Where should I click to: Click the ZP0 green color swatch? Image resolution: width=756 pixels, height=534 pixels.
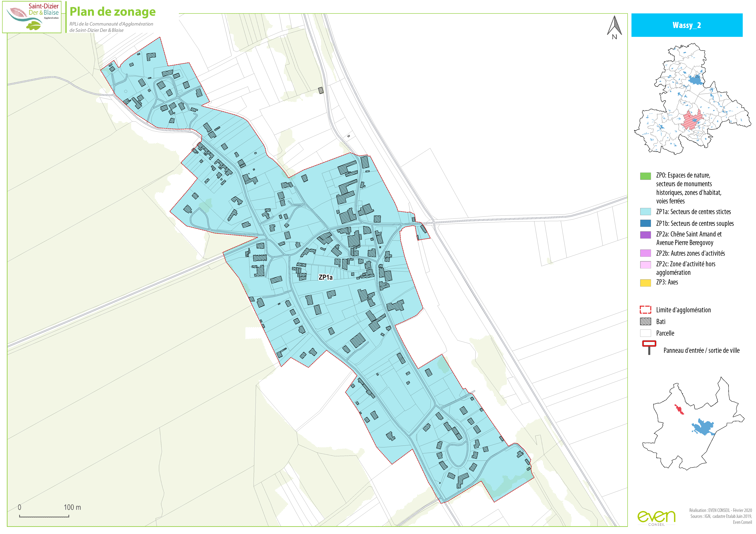[x=645, y=176]
